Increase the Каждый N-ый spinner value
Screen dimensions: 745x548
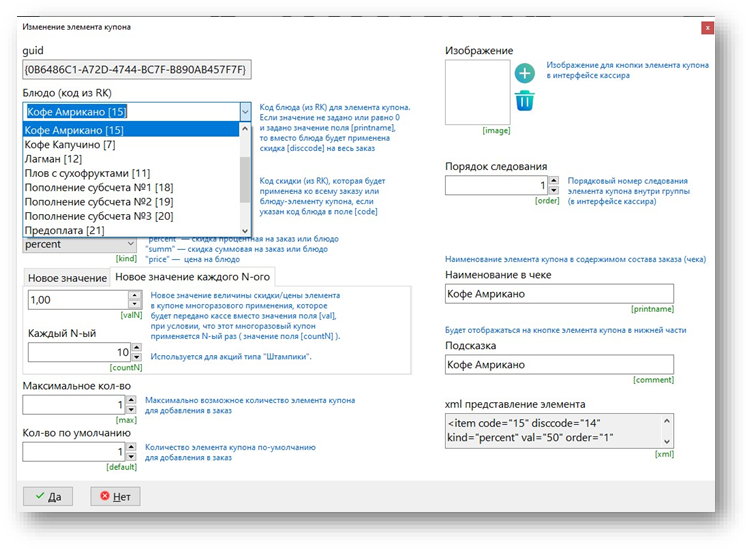133,347
